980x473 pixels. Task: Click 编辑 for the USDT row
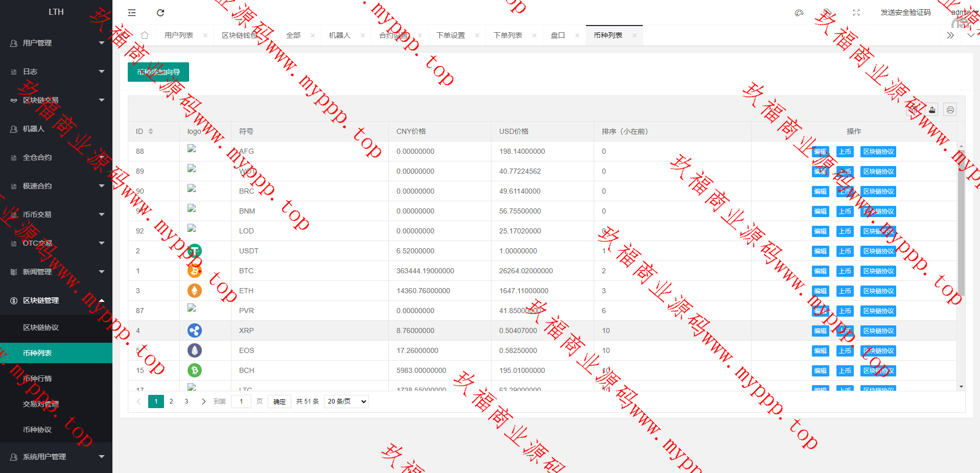pyautogui.click(x=820, y=251)
